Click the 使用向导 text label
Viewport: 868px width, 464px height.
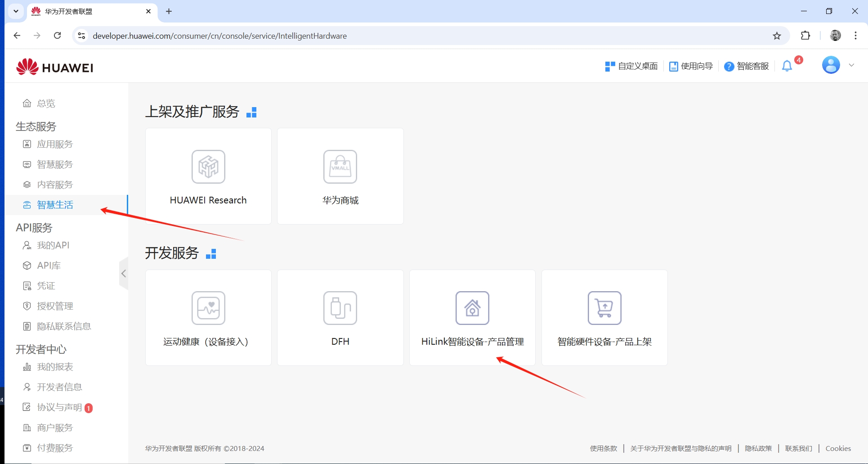pos(697,66)
